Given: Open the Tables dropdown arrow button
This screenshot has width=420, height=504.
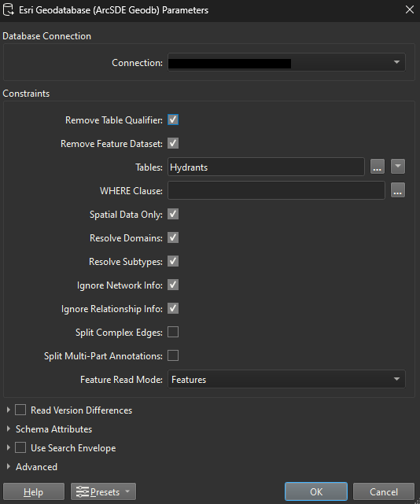Looking at the screenshot, I should (398, 167).
